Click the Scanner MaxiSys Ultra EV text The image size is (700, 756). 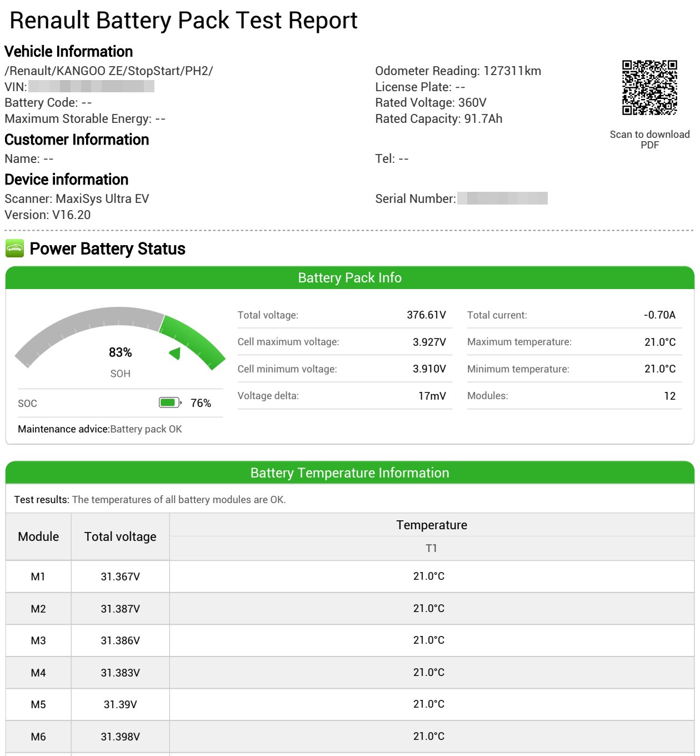coord(77,198)
